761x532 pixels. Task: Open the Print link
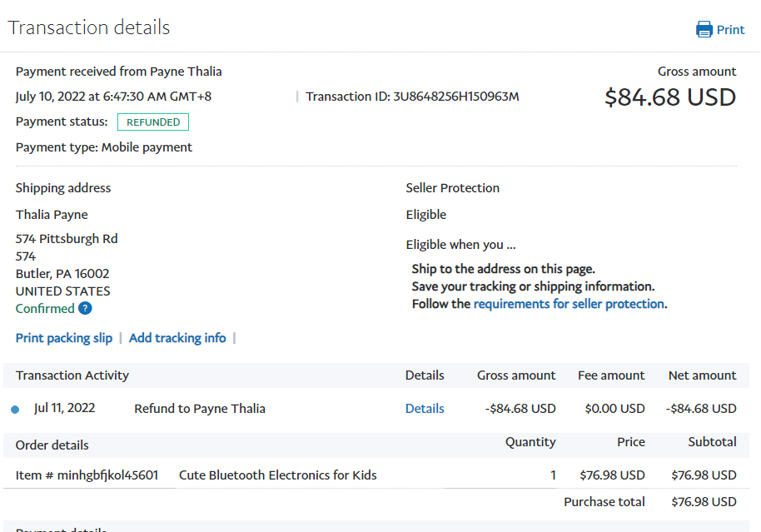pos(730,29)
